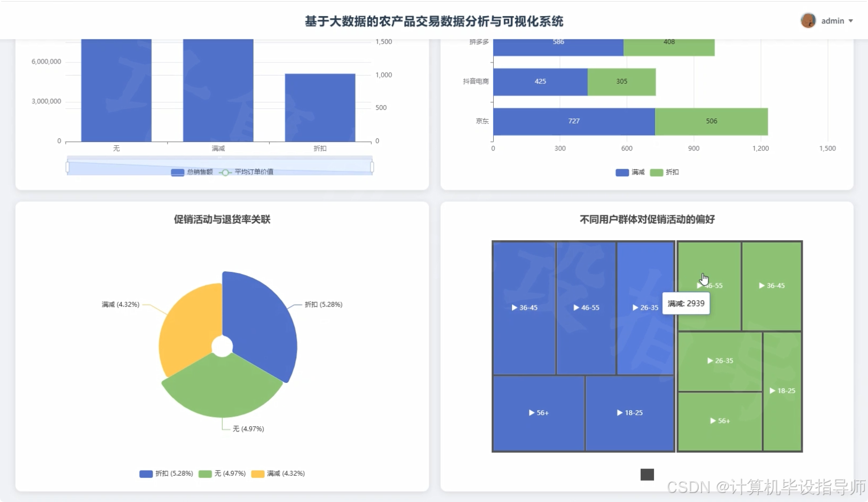Click the left handle of the data zoom slider
Screen dimensions: 868x502
[67, 167]
